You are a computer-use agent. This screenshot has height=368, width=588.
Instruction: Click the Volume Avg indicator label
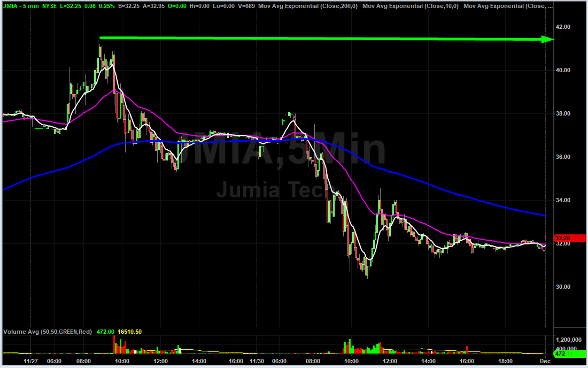click(x=47, y=332)
